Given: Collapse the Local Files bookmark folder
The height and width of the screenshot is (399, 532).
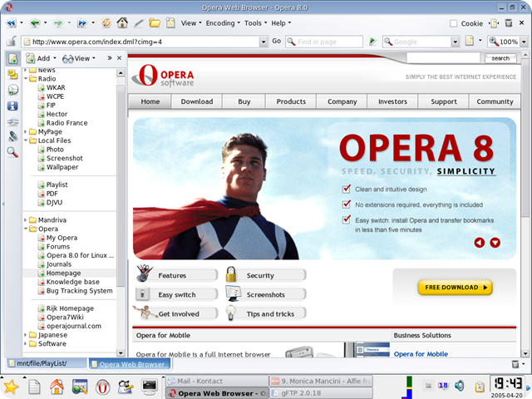Looking at the screenshot, I should [x=26, y=140].
